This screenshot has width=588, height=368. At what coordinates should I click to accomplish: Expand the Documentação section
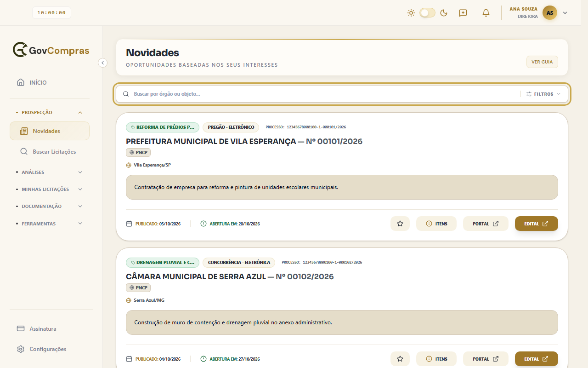50,207
